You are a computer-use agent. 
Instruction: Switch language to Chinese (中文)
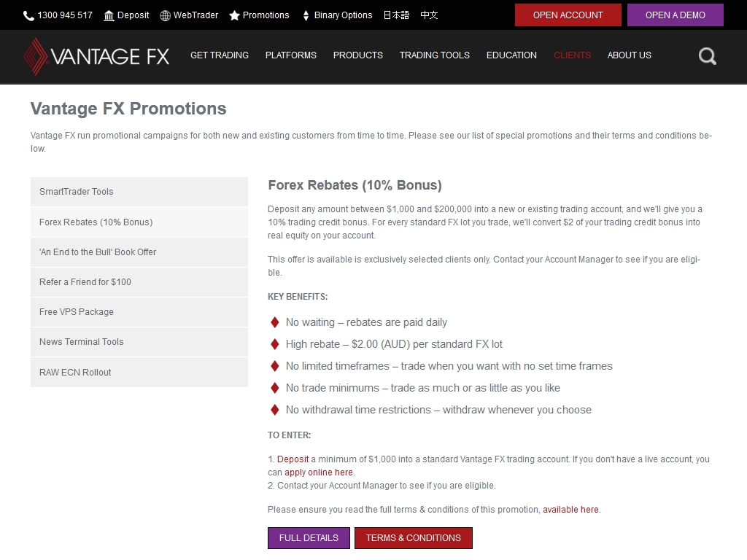(x=429, y=15)
